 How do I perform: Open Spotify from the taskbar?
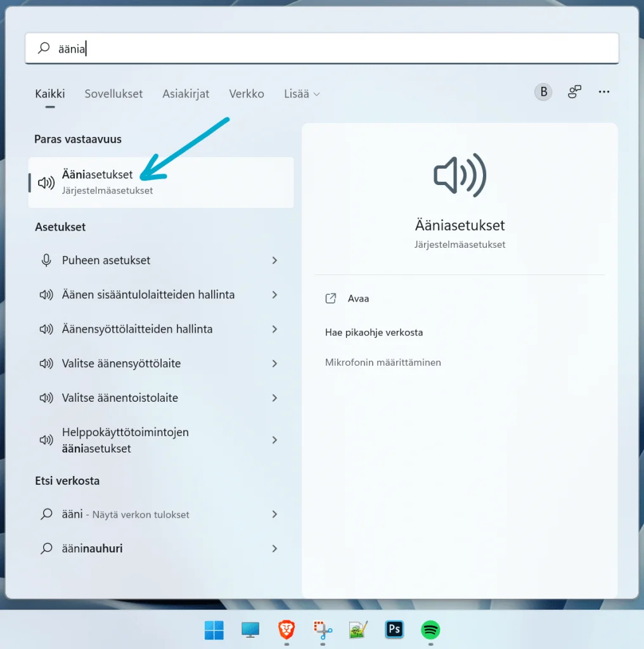(430, 630)
